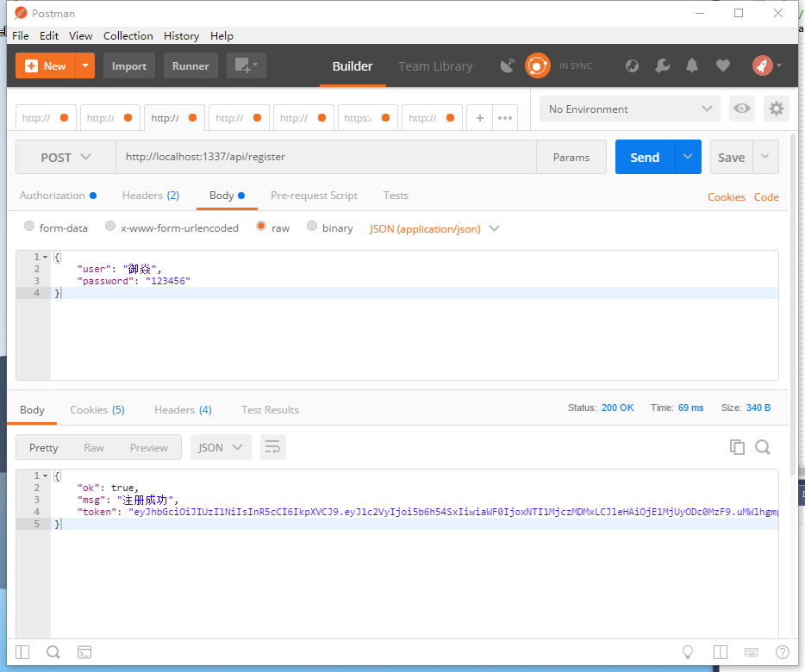Click the interceptor satellite icon
805x672 pixels.
pos(508,65)
